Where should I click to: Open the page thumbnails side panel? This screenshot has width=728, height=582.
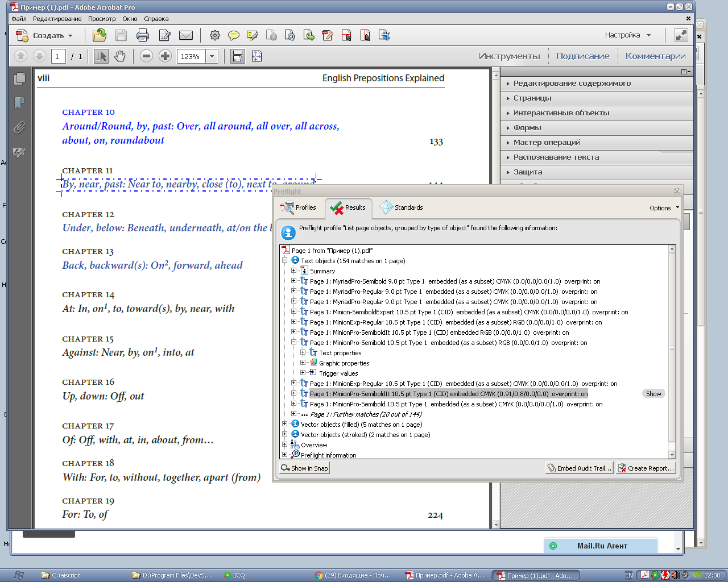click(x=19, y=78)
